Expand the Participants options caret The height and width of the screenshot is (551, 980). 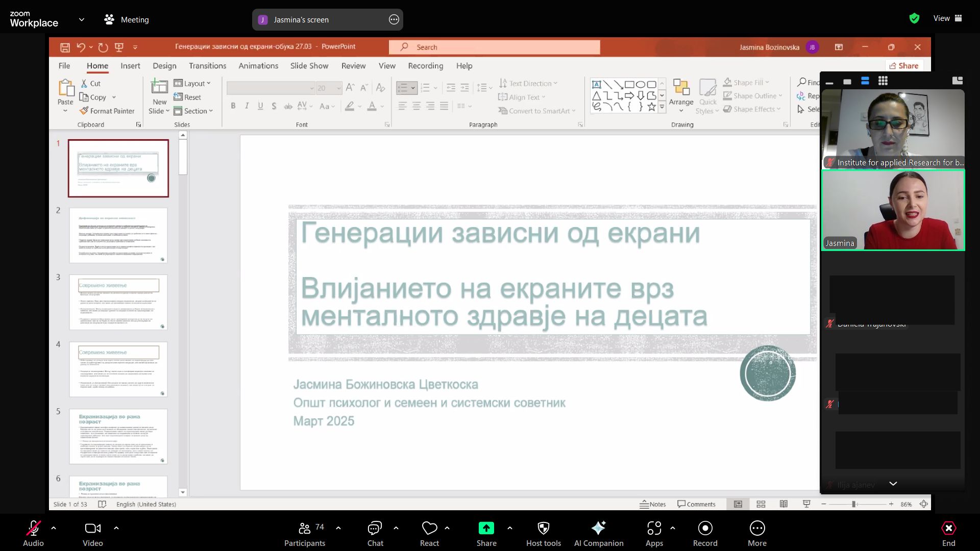click(338, 528)
